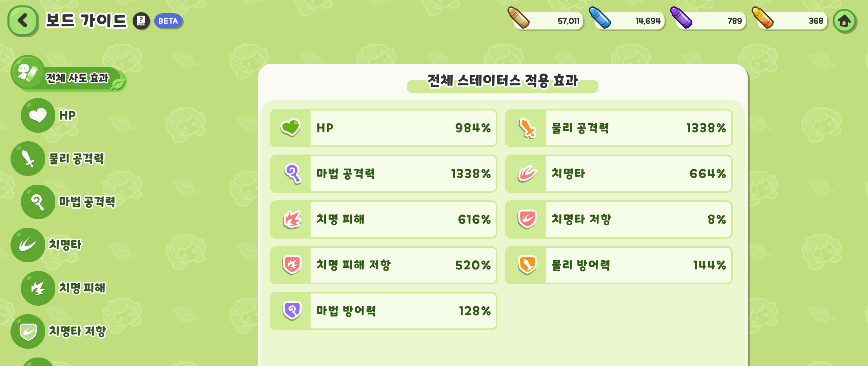
Task: Select the HP heart sidebar icon
Action: pyautogui.click(x=38, y=116)
